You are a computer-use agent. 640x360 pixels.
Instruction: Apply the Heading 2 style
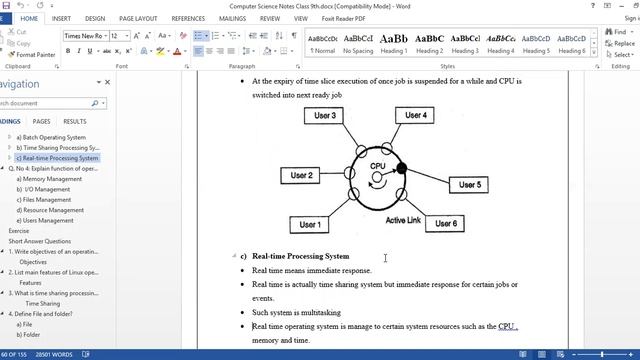pos(429,44)
